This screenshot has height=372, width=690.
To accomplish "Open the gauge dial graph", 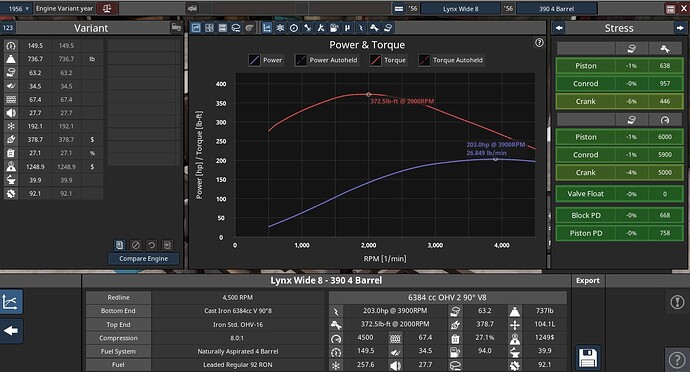I will (294, 28).
